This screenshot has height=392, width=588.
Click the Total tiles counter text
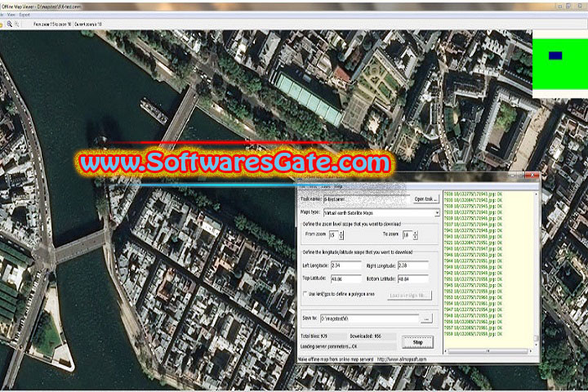click(314, 336)
